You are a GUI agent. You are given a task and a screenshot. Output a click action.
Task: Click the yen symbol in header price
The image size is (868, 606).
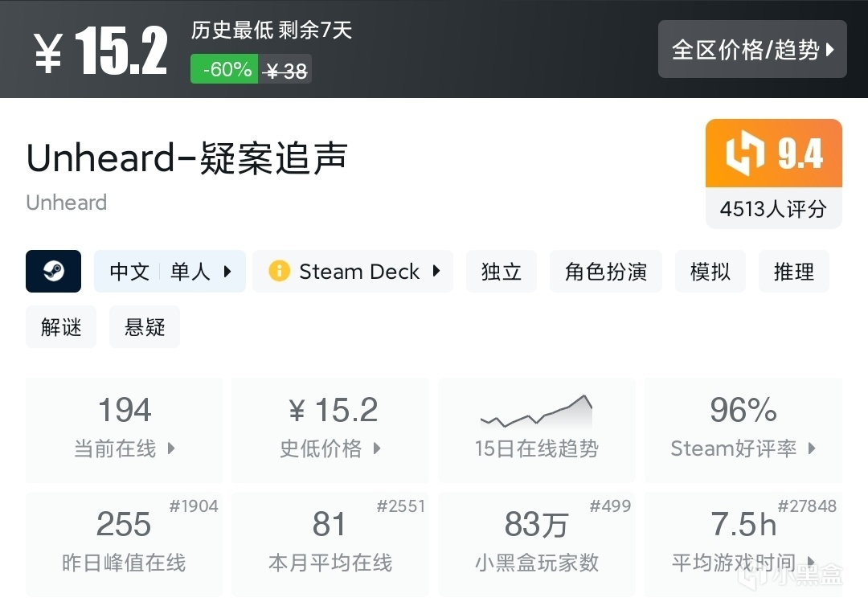[x=48, y=51]
